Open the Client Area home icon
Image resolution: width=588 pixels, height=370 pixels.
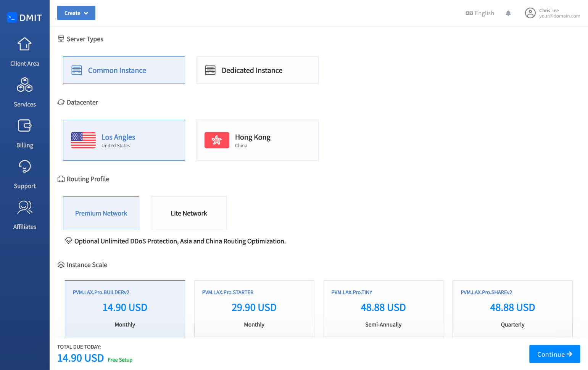pos(24,44)
